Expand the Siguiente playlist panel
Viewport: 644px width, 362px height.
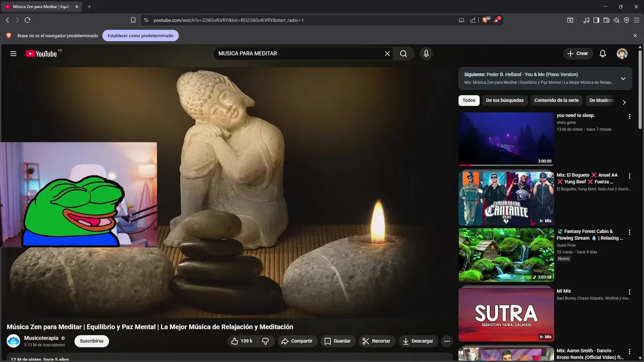[623, 78]
